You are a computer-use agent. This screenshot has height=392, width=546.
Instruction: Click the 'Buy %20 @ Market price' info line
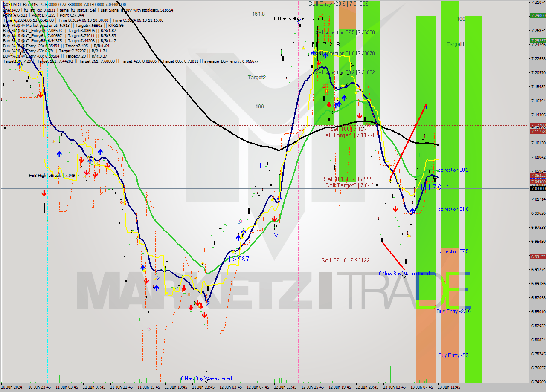click(63, 25)
